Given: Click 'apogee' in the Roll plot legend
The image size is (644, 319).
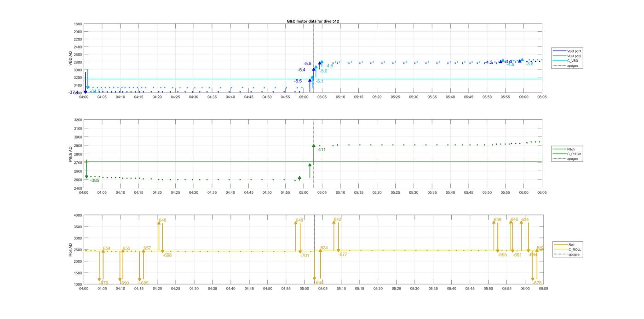Looking at the screenshot, I should (x=574, y=255).
